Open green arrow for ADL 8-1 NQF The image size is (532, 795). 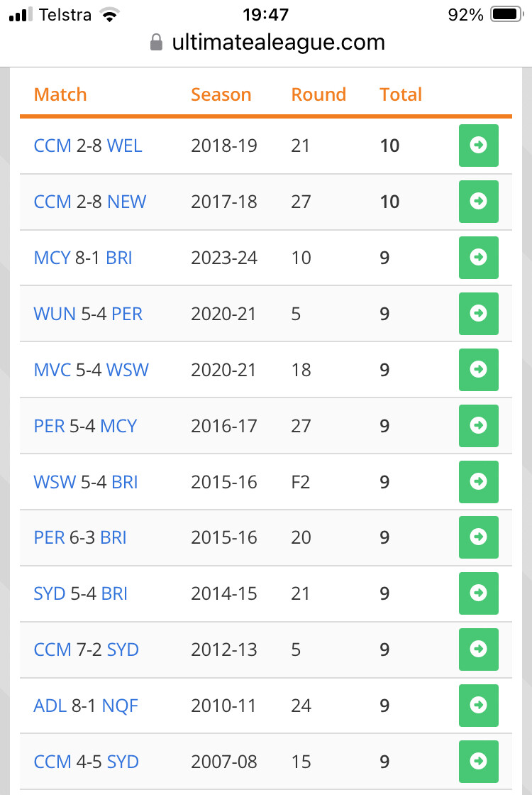479,706
